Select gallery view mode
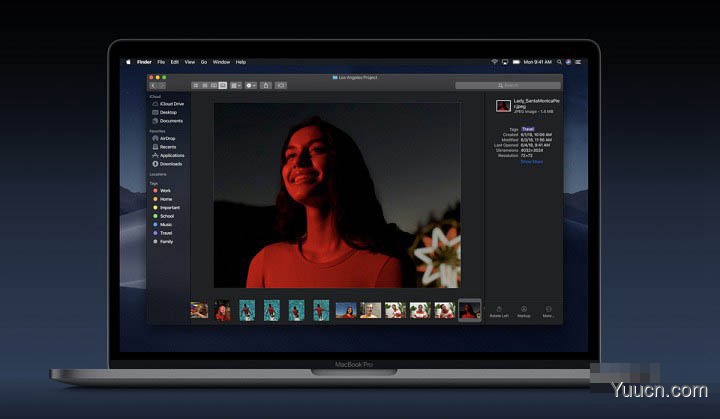Viewport: 720px width, 419px height. click(223, 85)
